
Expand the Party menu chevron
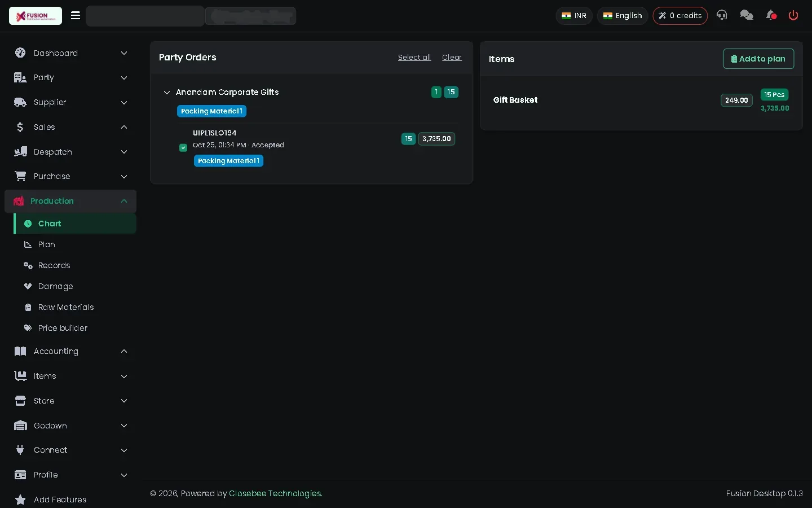pyautogui.click(x=124, y=78)
